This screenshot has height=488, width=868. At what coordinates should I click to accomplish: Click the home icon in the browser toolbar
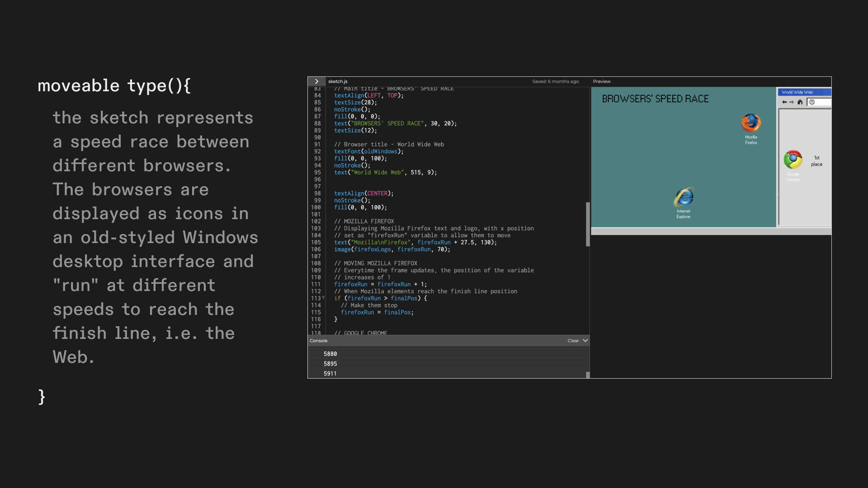point(800,102)
